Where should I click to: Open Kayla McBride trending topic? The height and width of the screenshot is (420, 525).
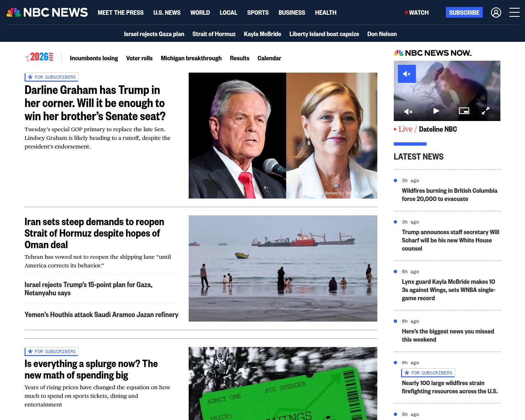262,34
